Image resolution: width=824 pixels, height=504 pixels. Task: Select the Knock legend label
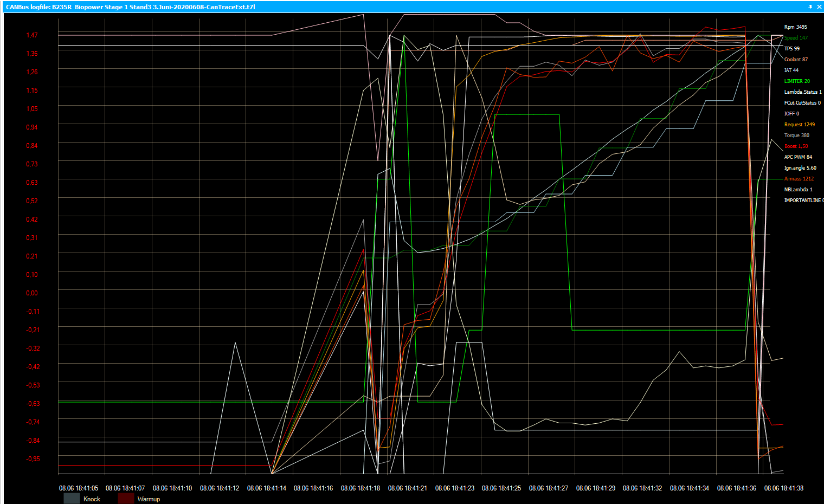[x=92, y=499]
